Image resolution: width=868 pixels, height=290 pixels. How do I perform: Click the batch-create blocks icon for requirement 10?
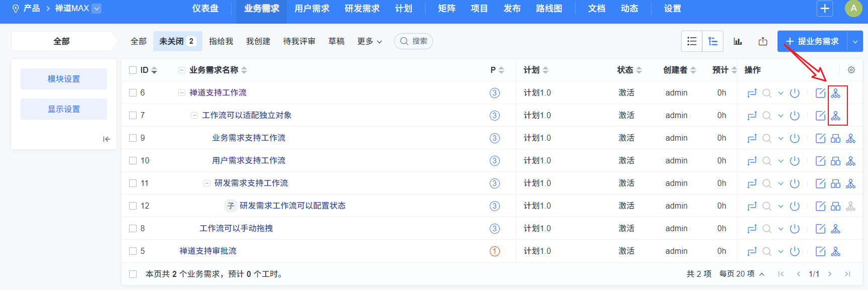point(835,161)
